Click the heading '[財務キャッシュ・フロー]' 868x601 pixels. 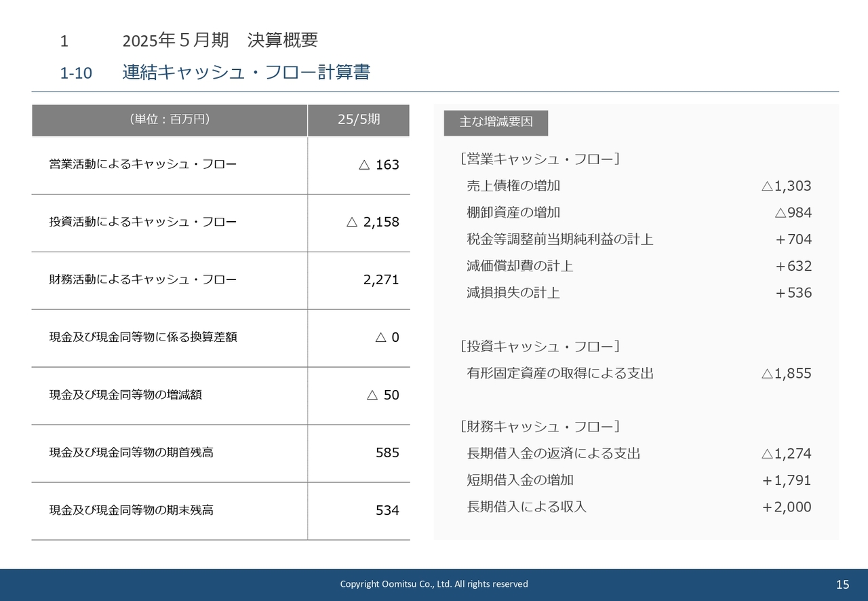[x=540, y=427]
